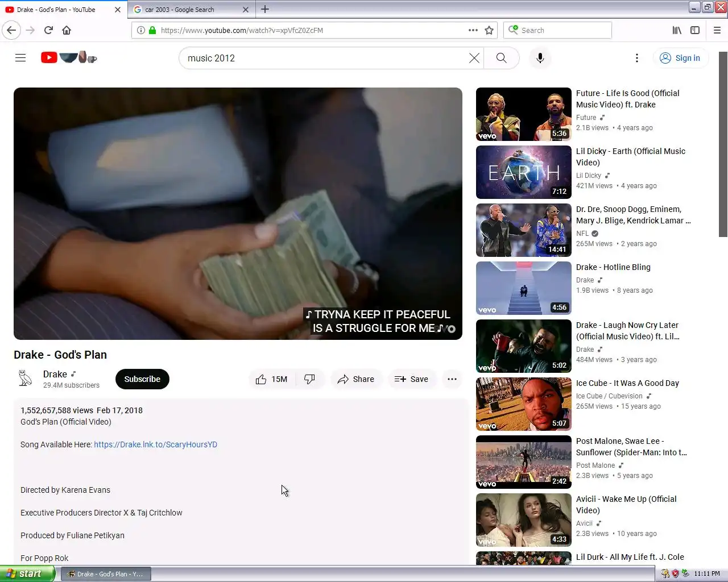
Task: Close the Drake God's Plan tab
Action: (118, 10)
